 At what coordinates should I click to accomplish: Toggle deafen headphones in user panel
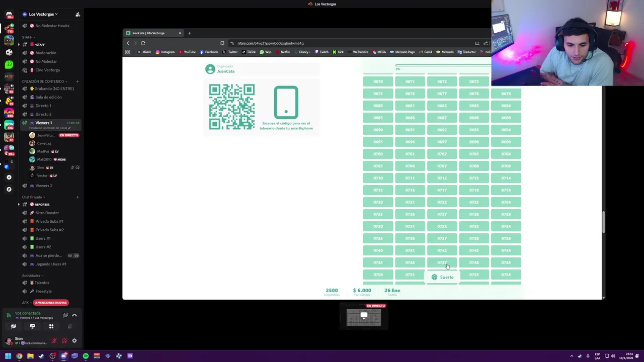pyautogui.click(x=64, y=341)
